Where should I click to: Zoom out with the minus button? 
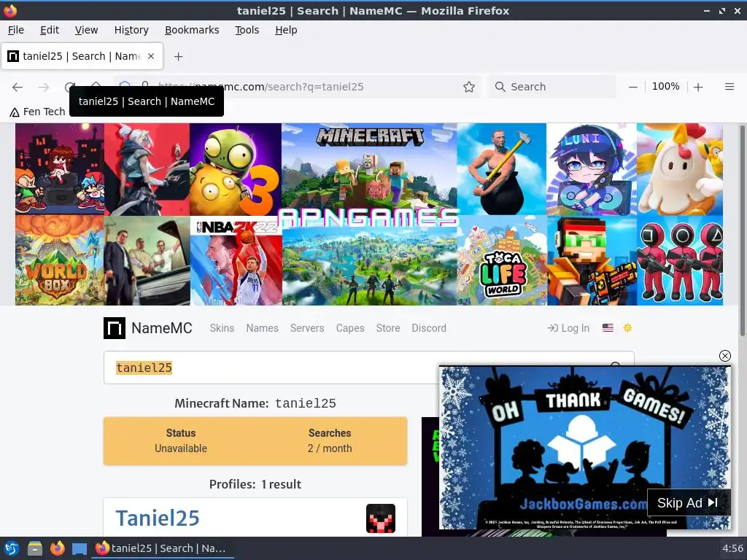click(x=632, y=87)
